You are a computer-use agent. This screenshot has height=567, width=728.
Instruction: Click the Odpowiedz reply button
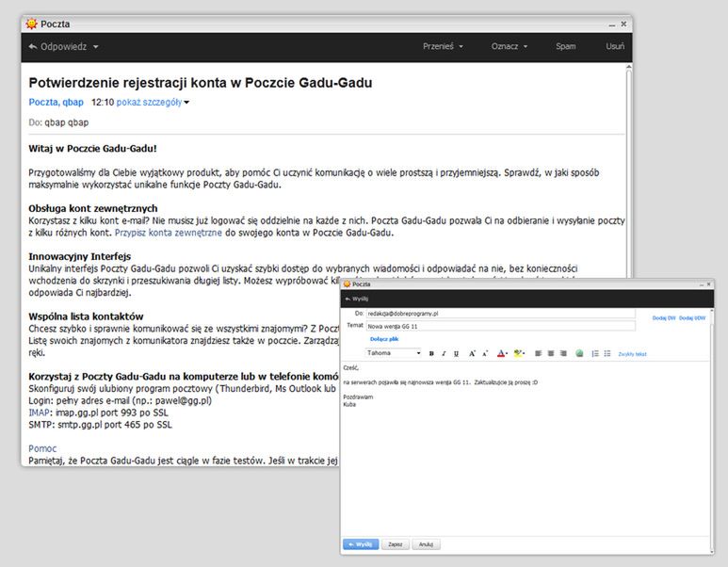coord(57,47)
